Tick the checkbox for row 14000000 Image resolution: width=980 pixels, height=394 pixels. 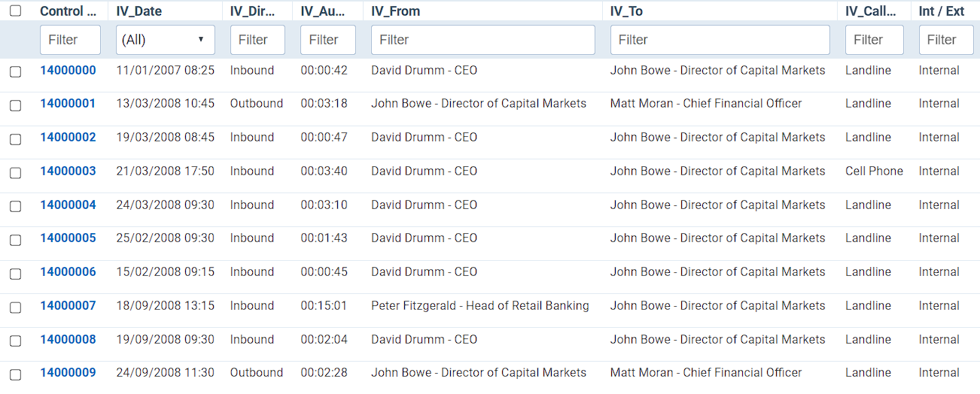pyautogui.click(x=15, y=71)
